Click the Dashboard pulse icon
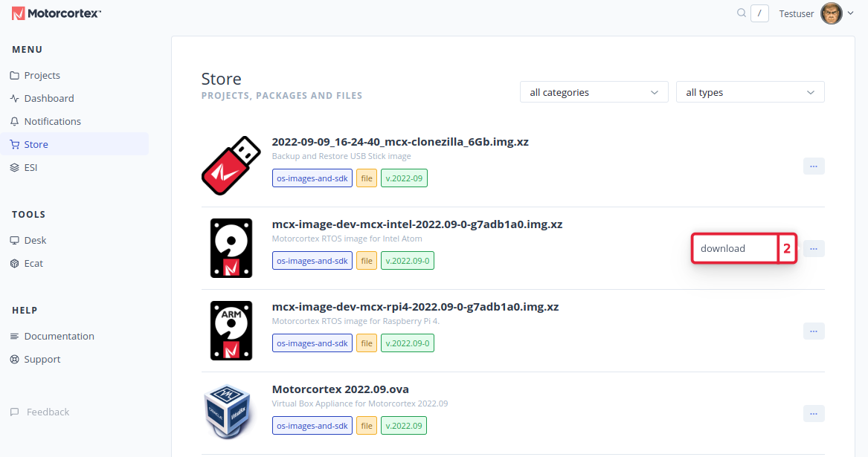The width and height of the screenshot is (868, 457). tap(14, 99)
